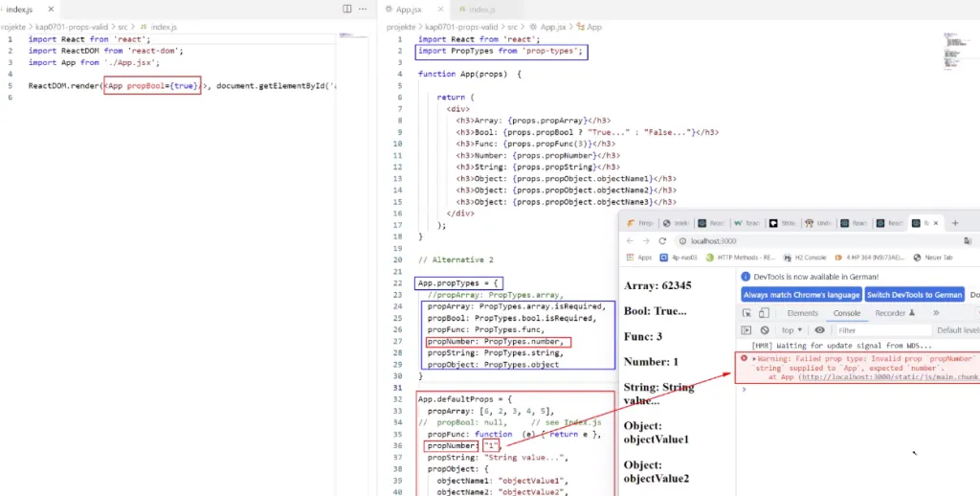Close the active browser tab
Viewport: 980px width, 496px height.
(x=938, y=223)
